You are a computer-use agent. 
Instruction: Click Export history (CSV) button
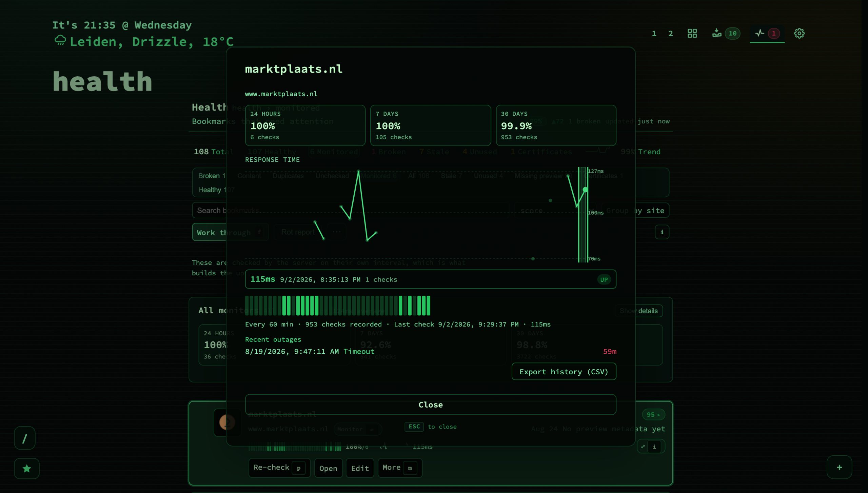pos(564,371)
